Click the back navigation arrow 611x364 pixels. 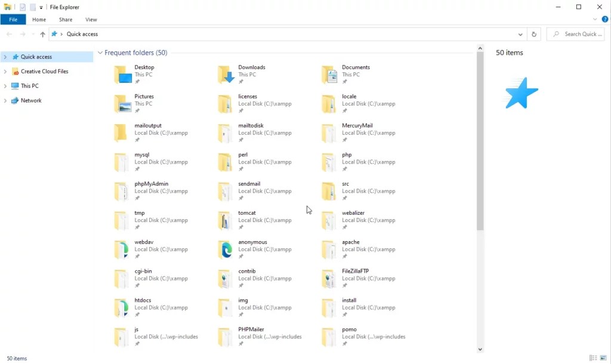pos(9,34)
